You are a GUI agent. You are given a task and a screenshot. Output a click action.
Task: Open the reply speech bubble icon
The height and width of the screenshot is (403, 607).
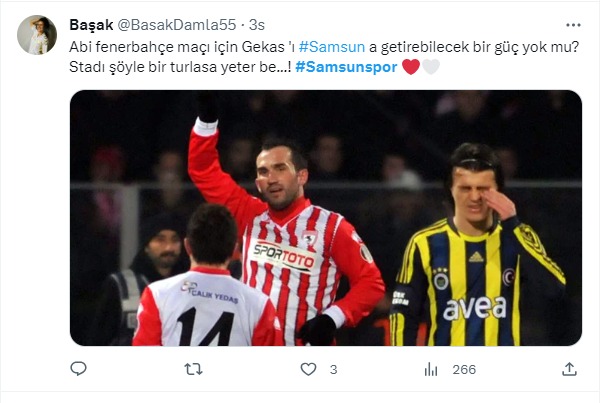pyautogui.click(x=78, y=369)
